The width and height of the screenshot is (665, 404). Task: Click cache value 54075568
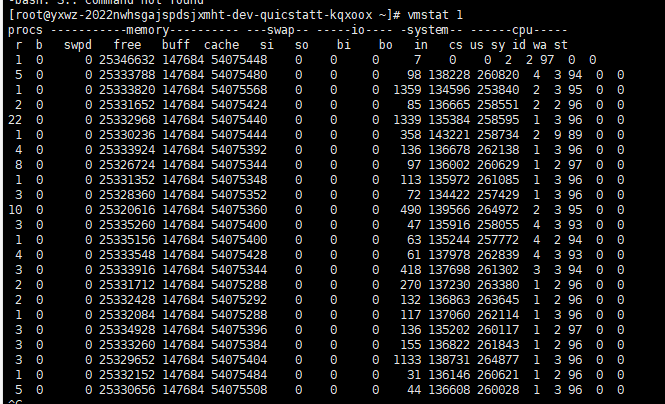pyautogui.click(x=239, y=90)
